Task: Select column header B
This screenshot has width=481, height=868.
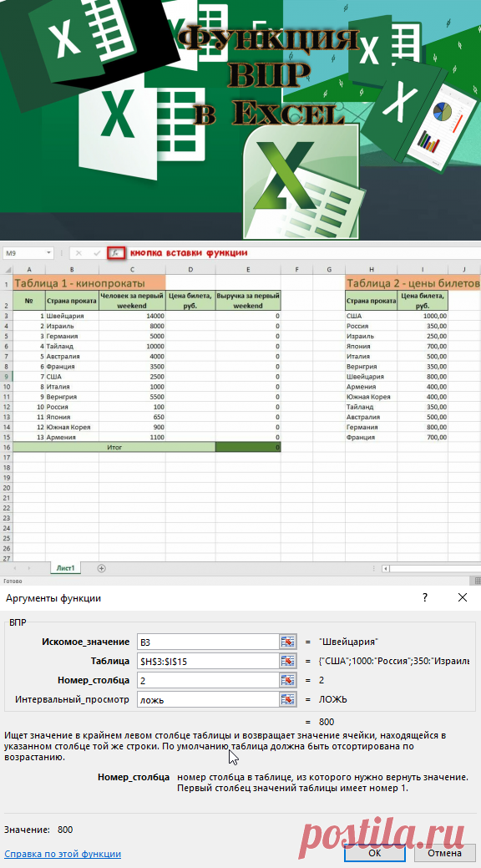Action: pos(72,269)
